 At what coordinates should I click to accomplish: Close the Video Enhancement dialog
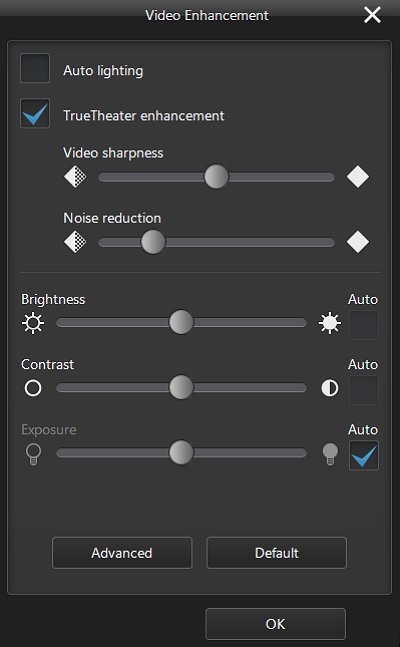pyautogui.click(x=372, y=16)
